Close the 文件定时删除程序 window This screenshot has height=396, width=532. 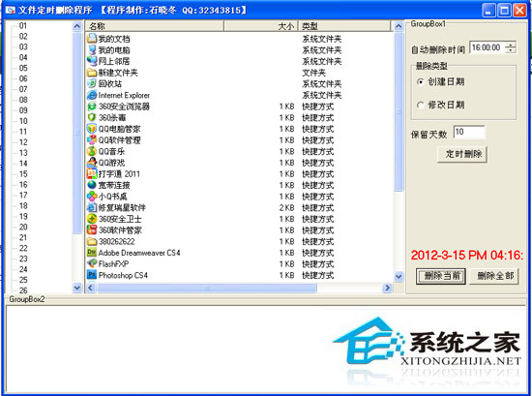pyautogui.click(x=519, y=11)
